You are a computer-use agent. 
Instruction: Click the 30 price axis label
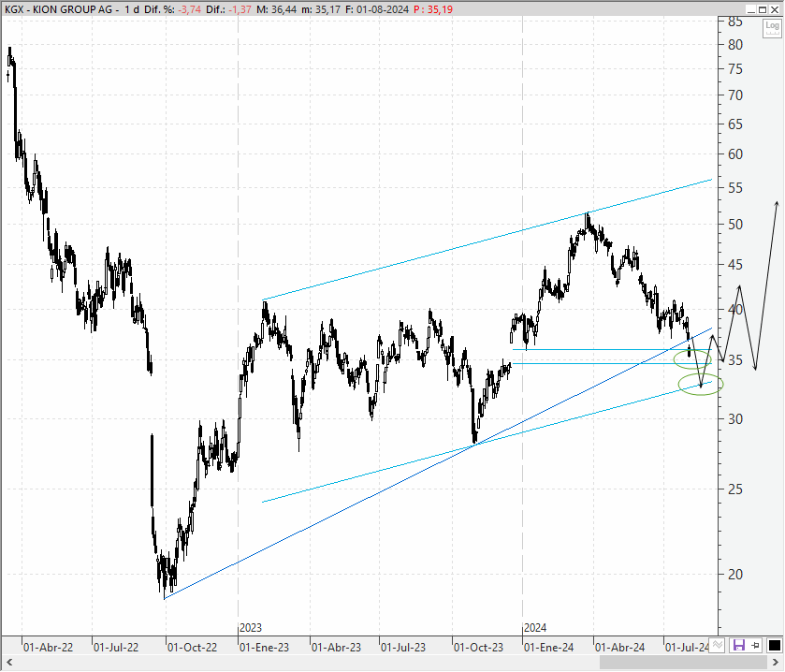[734, 419]
